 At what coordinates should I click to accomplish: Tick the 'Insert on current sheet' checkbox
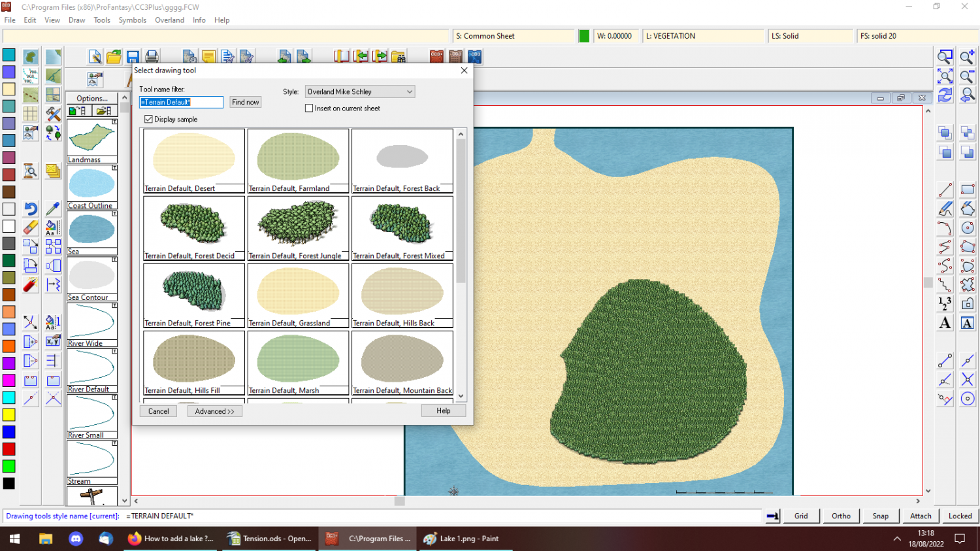(x=309, y=109)
